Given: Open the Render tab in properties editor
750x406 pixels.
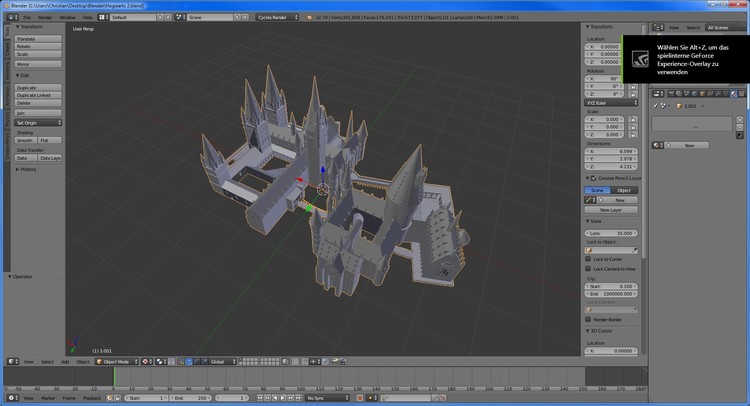Looking at the screenshot, I should (671, 94).
